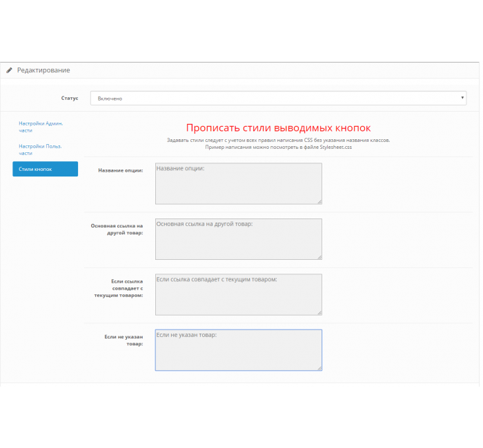The height and width of the screenshot is (448, 483).
Task: Open the Статус dropdown showing Включено
Action: pyautogui.click(x=278, y=98)
